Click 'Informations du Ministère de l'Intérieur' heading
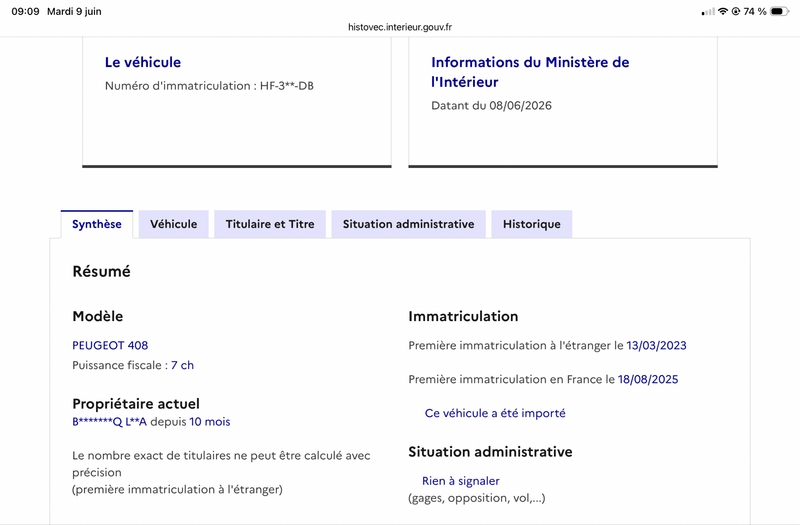 [530, 72]
